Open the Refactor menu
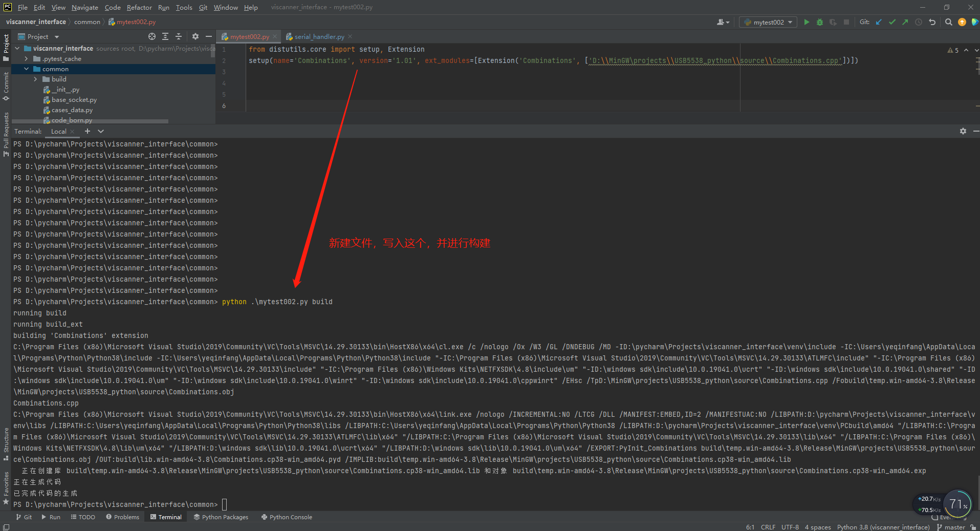This screenshot has height=531, width=980. point(139,7)
